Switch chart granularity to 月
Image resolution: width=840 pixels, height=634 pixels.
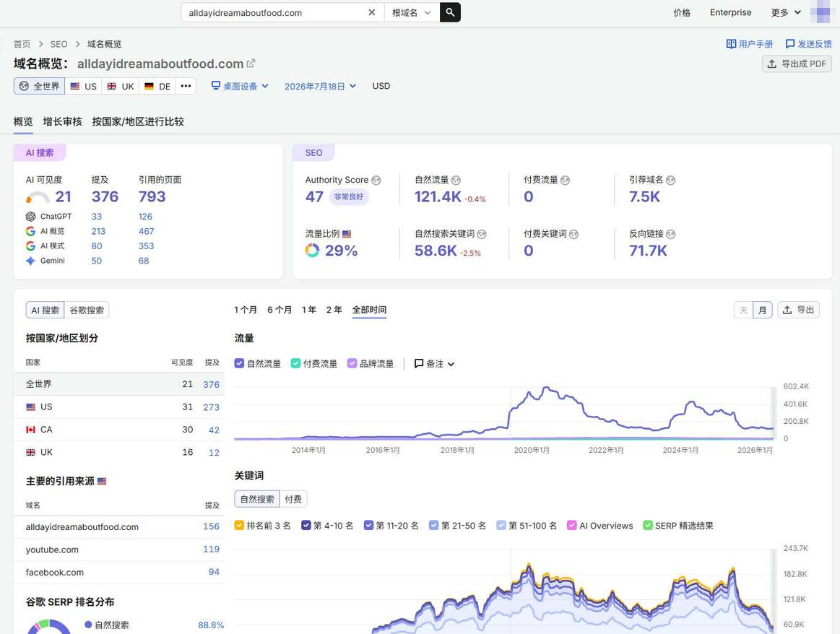tap(762, 310)
